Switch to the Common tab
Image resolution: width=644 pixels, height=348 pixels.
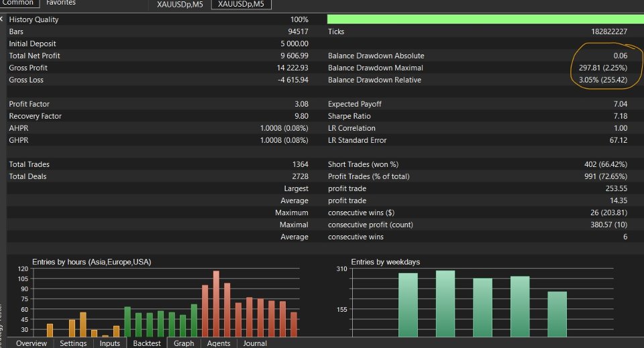pyautogui.click(x=19, y=3)
